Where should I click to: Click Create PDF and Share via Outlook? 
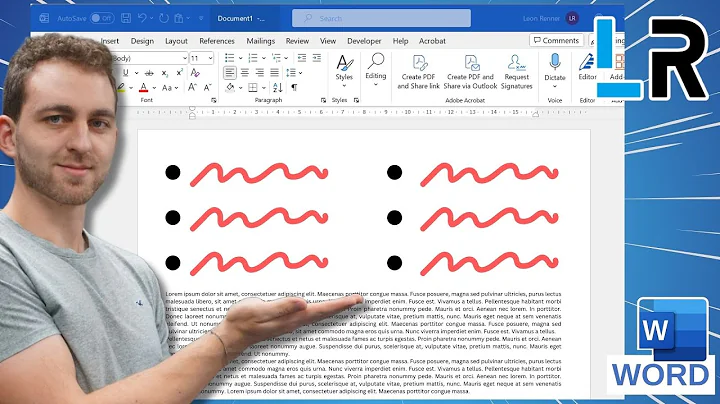pos(470,72)
